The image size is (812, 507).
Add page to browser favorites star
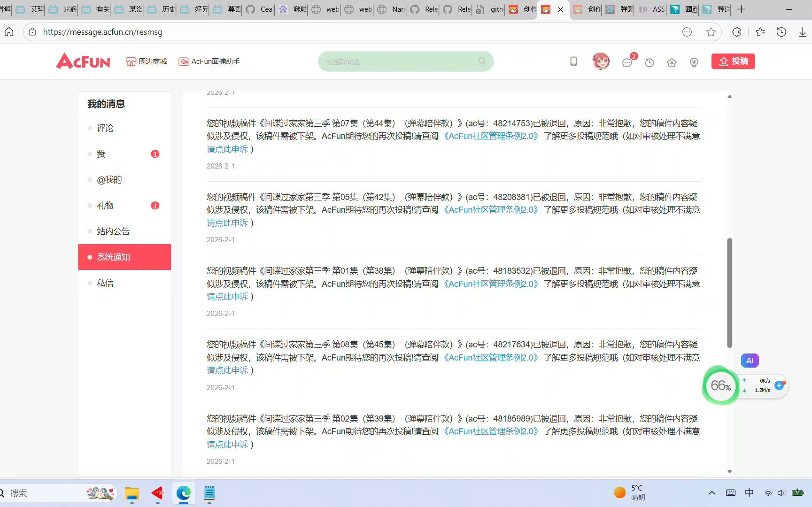711,32
